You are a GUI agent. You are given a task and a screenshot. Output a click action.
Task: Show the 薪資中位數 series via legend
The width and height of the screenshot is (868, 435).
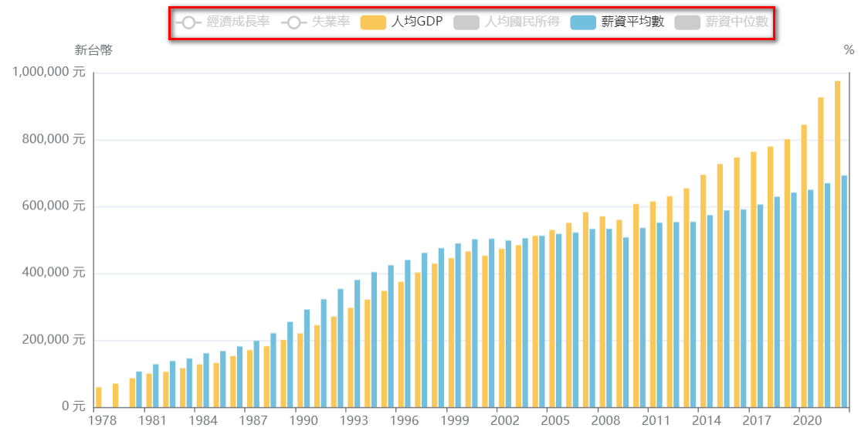tap(722, 22)
